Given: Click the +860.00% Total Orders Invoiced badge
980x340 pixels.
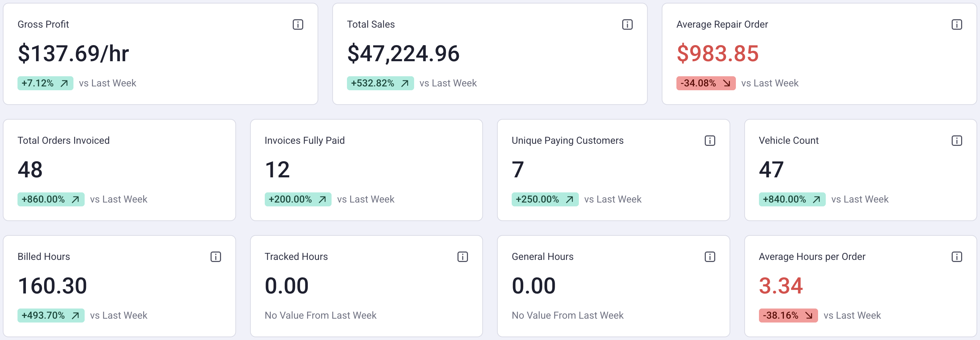Looking at the screenshot, I should (x=51, y=199).
